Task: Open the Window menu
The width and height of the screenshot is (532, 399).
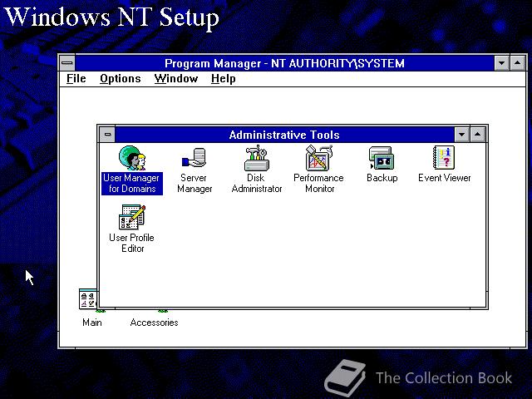Action: [175, 79]
